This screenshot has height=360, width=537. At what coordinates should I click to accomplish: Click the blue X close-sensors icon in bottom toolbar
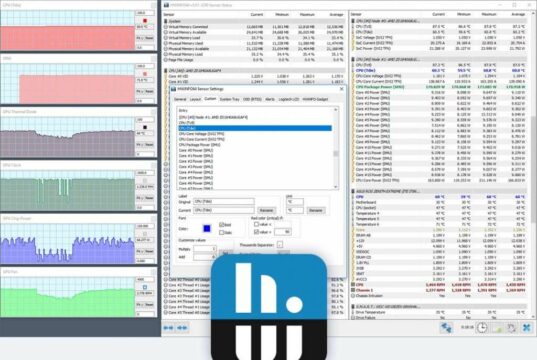click(x=526, y=328)
